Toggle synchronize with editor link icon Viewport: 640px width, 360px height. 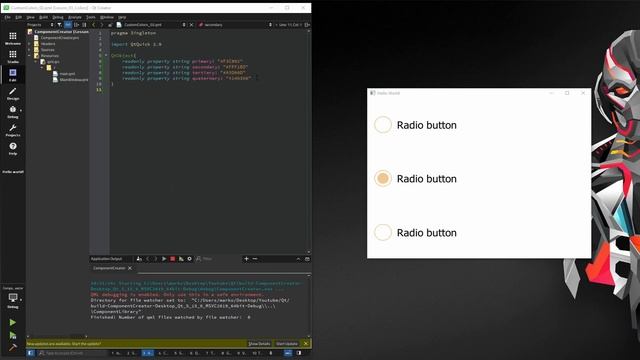68,24
